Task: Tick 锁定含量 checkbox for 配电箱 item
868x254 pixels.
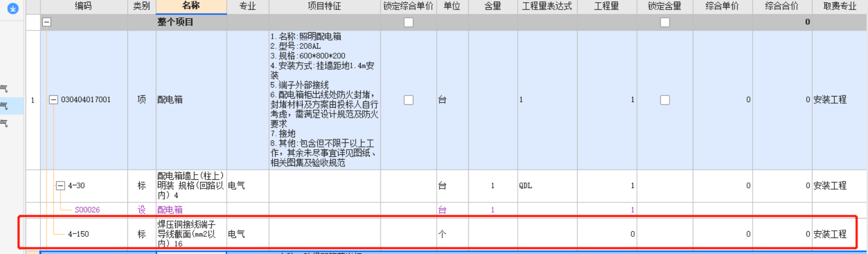Action: point(665,100)
